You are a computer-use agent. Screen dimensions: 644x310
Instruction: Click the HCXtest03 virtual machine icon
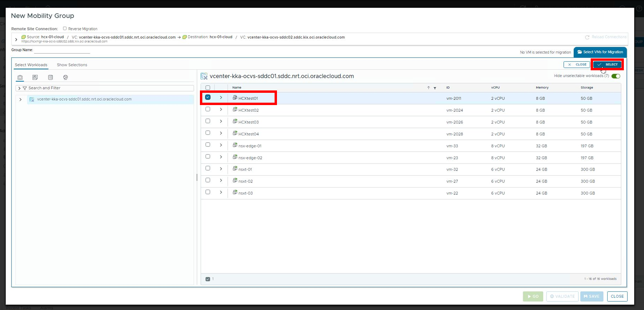[x=235, y=122]
